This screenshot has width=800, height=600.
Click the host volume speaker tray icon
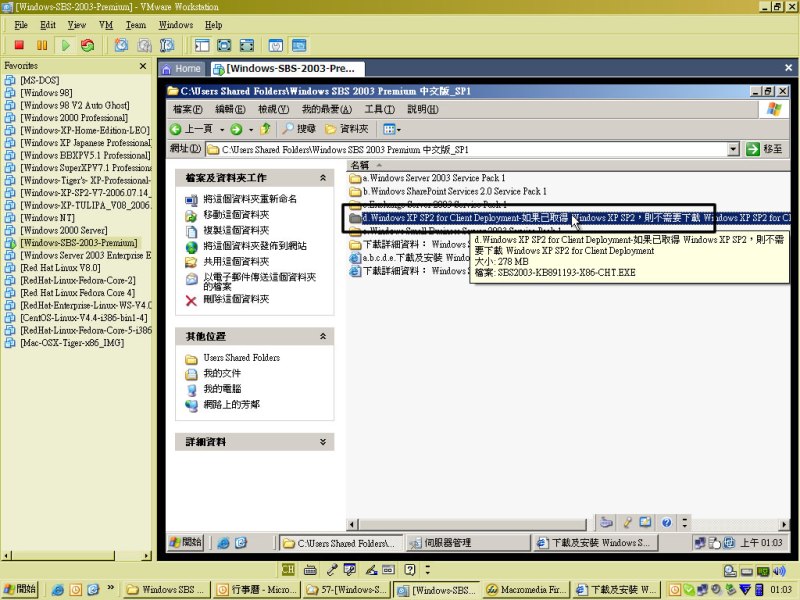pyautogui.click(x=779, y=570)
